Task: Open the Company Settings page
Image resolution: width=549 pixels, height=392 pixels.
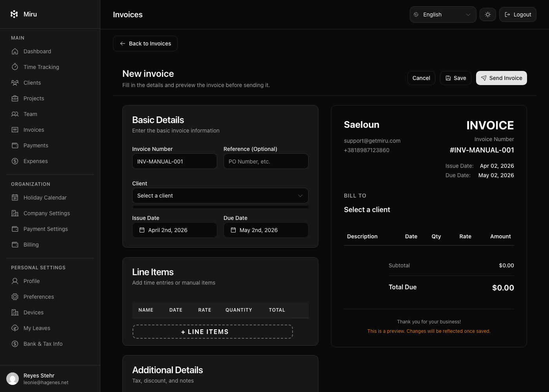Action: (x=46, y=213)
